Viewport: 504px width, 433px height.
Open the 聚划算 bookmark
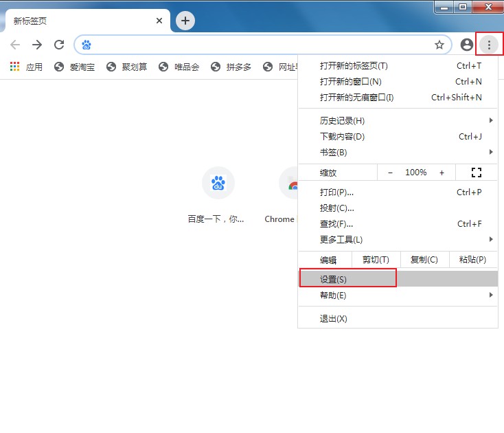[x=126, y=67]
